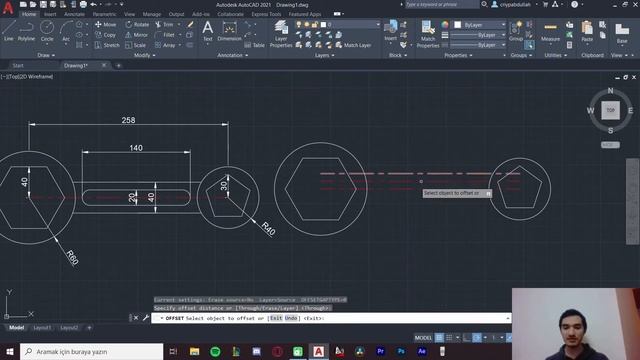Click the Paste clipboard button
Image resolution: width=640 pixels, height=360 pixels.
coord(587,31)
